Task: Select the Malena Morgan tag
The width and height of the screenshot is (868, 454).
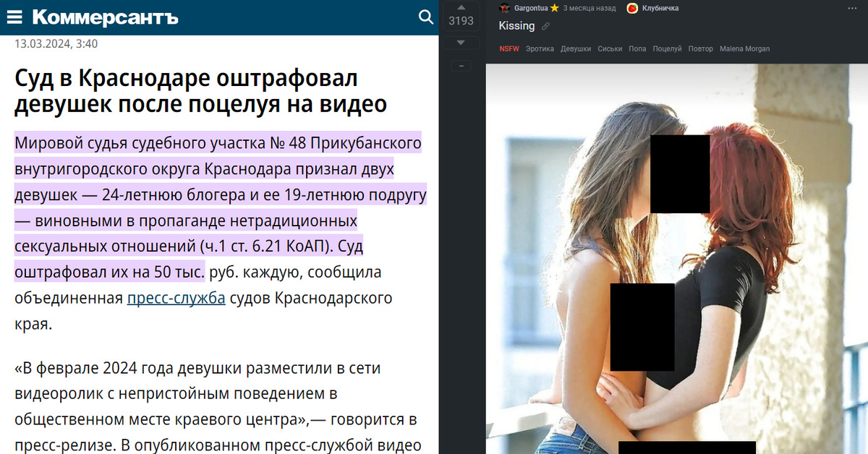Action: coord(744,48)
